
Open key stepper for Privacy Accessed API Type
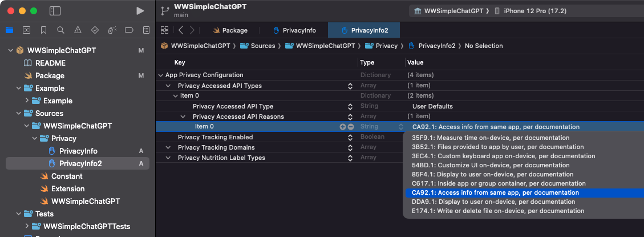(x=350, y=106)
